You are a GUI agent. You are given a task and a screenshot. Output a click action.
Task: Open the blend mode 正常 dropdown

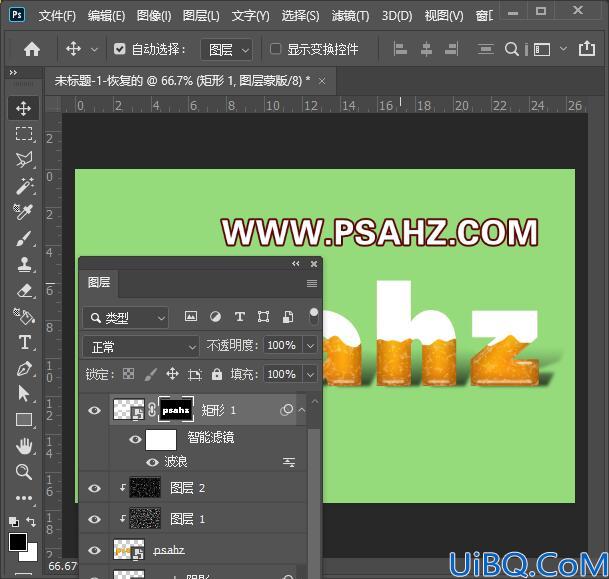(x=141, y=346)
